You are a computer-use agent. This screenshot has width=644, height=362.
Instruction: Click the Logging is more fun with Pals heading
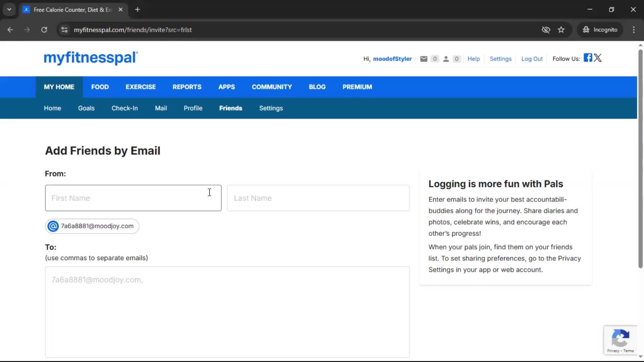[495, 184]
